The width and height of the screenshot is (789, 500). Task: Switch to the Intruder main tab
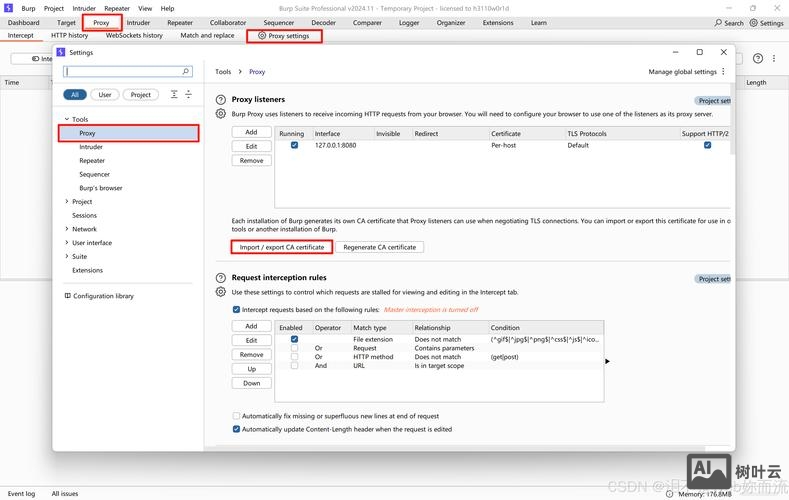click(x=138, y=22)
